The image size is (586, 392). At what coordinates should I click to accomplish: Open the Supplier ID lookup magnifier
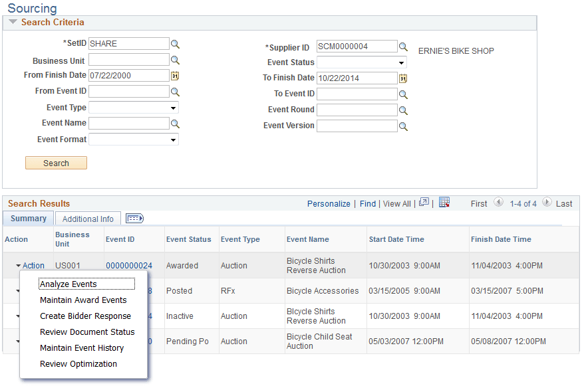(x=403, y=47)
